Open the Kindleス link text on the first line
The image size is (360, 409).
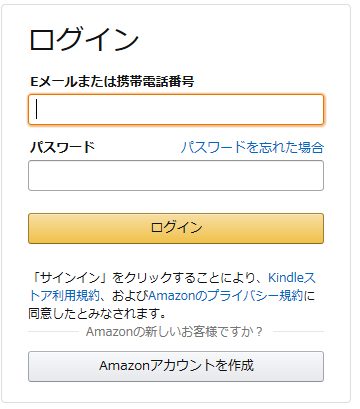[x=292, y=277]
